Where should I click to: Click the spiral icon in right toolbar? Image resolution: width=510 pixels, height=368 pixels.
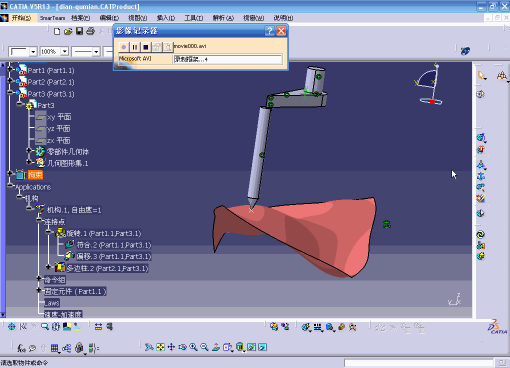tap(480, 235)
